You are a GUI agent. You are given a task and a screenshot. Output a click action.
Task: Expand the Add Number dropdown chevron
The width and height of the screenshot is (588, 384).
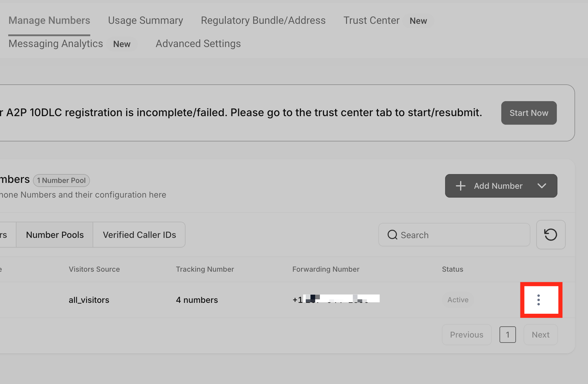[542, 186]
